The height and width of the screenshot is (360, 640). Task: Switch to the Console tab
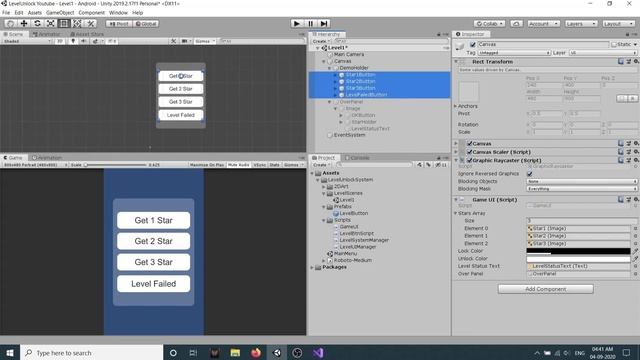(357, 158)
